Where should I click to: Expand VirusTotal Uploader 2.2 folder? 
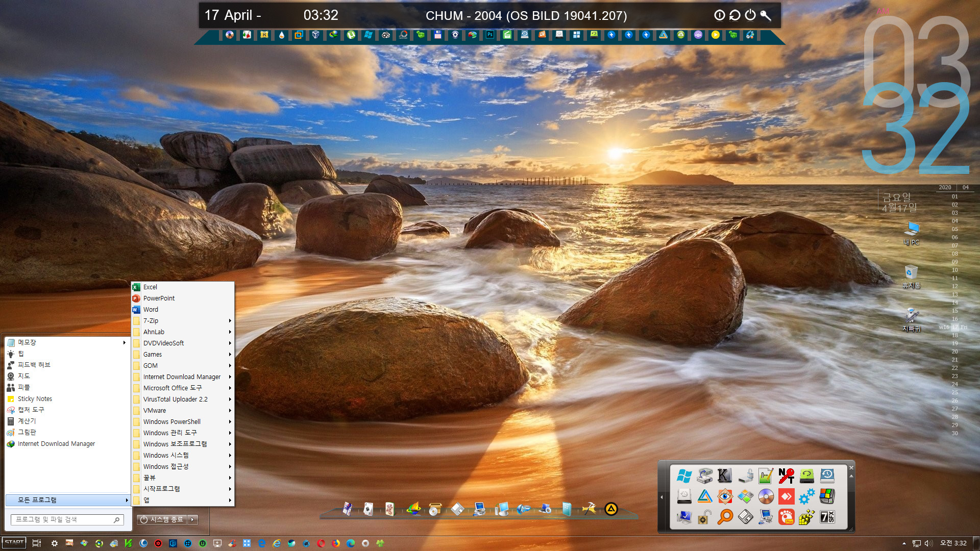[183, 399]
